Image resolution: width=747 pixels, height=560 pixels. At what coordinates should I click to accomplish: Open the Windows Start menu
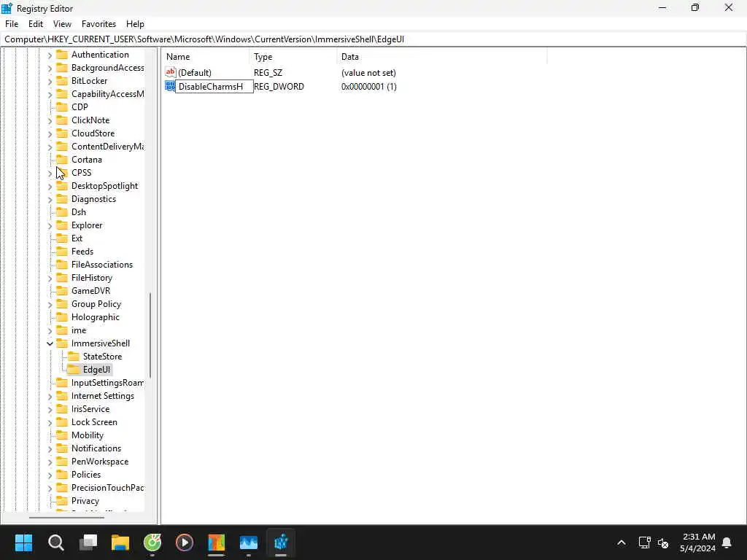(23, 542)
